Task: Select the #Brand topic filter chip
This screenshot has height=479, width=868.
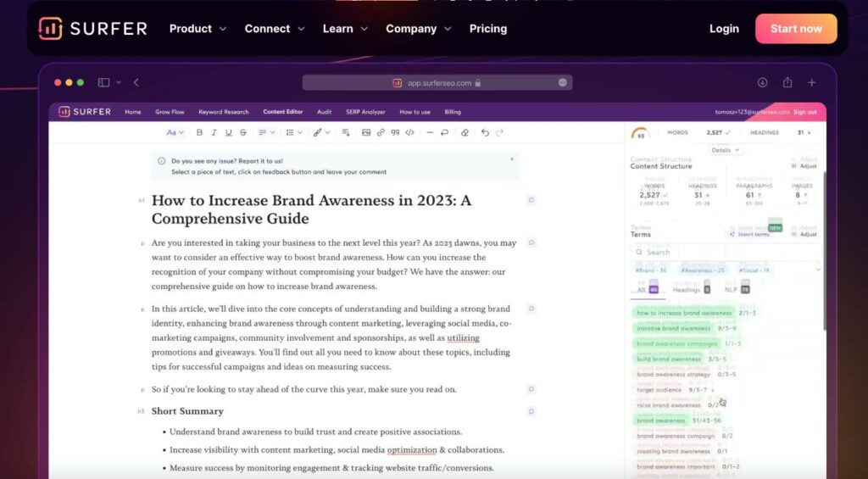Action: (652, 270)
